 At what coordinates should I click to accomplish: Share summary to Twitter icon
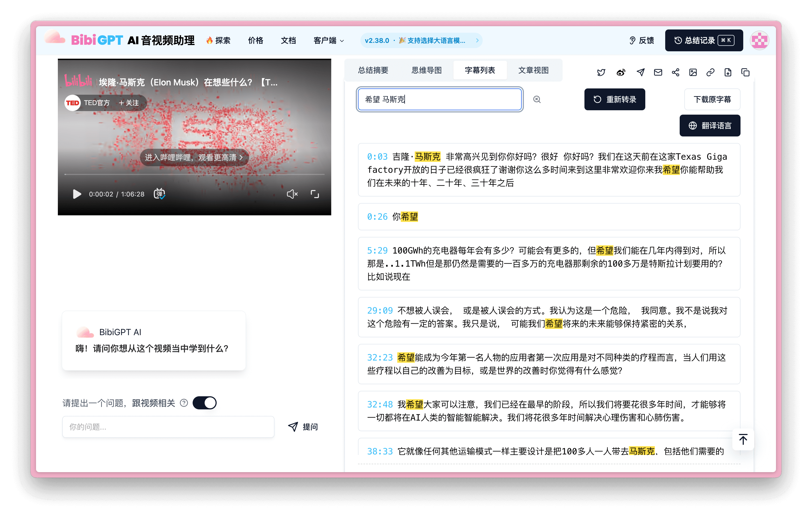coord(601,72)
